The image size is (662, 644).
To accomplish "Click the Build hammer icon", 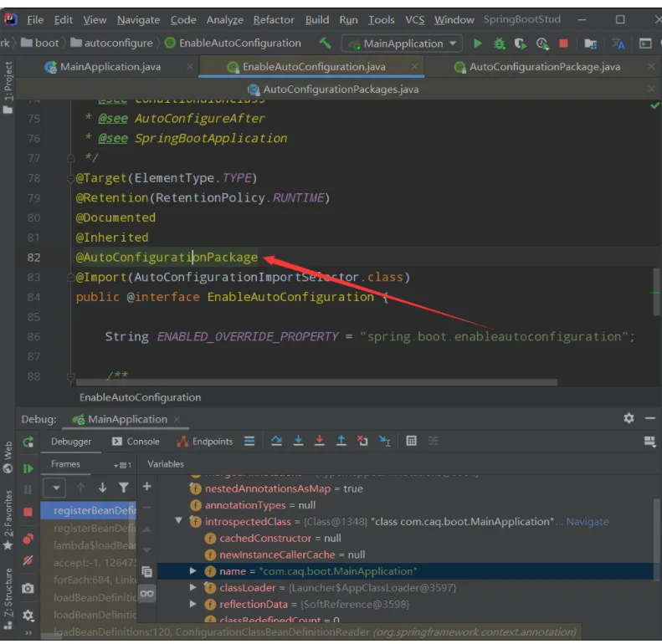I will 325,43.
